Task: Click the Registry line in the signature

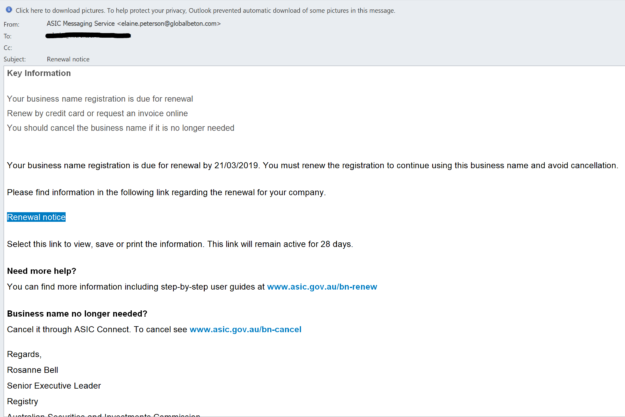Action: 23,400
